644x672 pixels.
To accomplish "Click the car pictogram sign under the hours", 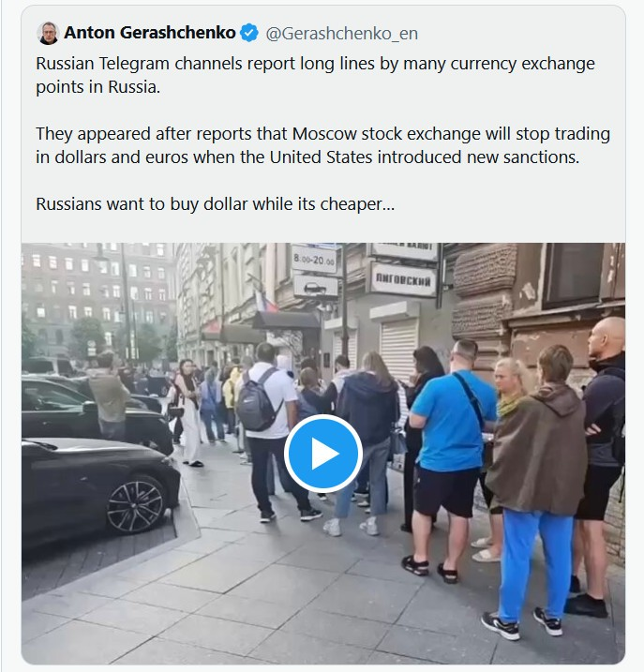I will click(x=315, y=288).
